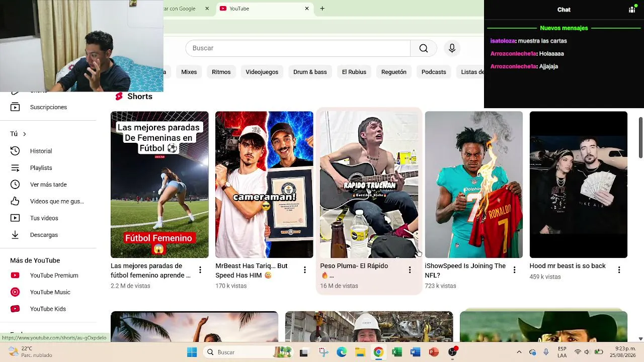The image size is (644, 362).
Task: Open Suscripciones in the sidebar
Action: point(48,107)
